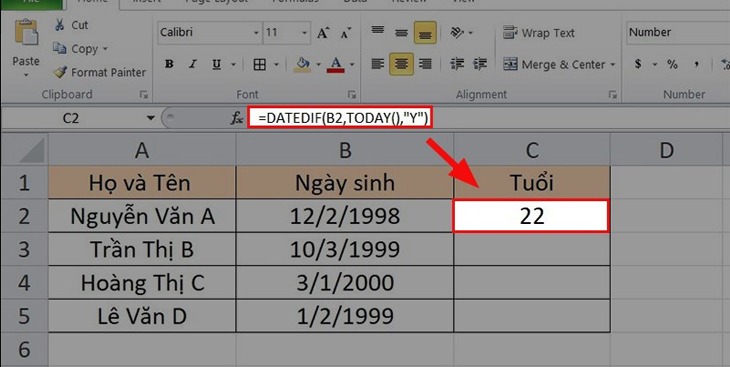Select column B header

[x=345, y=150]
